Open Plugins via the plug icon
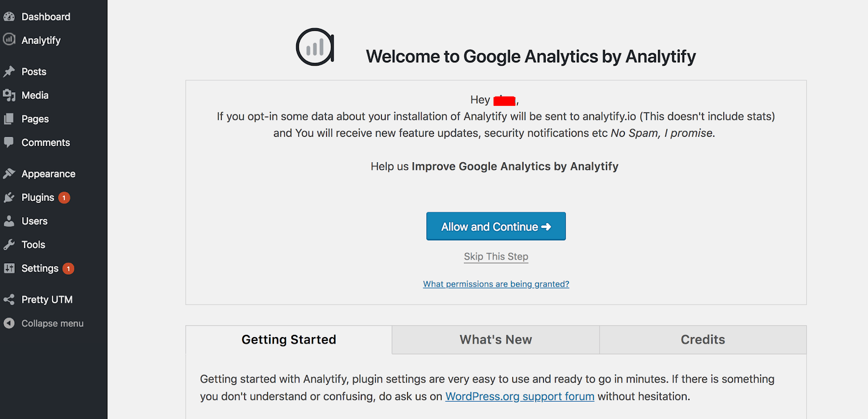 pyautogui.click(x=10, y=197)
